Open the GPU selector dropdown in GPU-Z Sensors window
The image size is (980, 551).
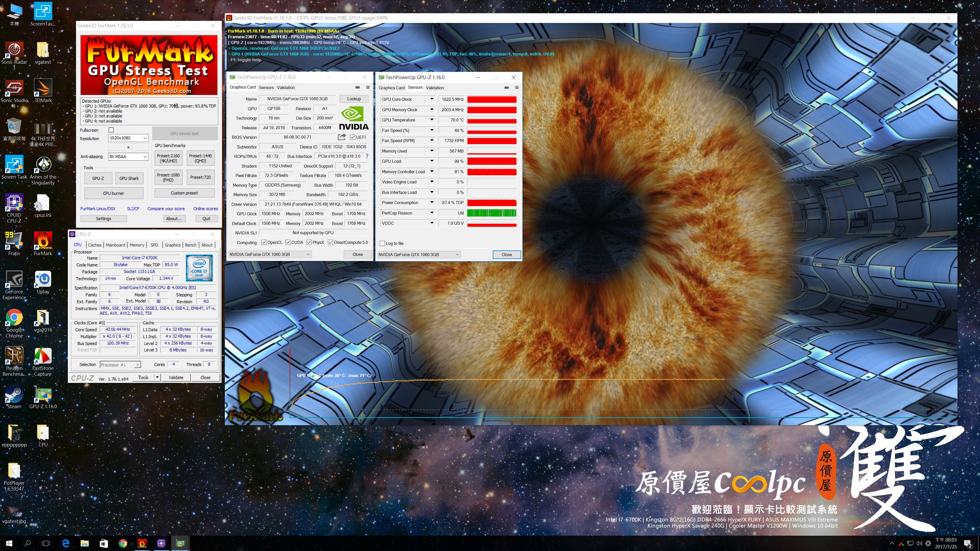(x=419, y=255)
